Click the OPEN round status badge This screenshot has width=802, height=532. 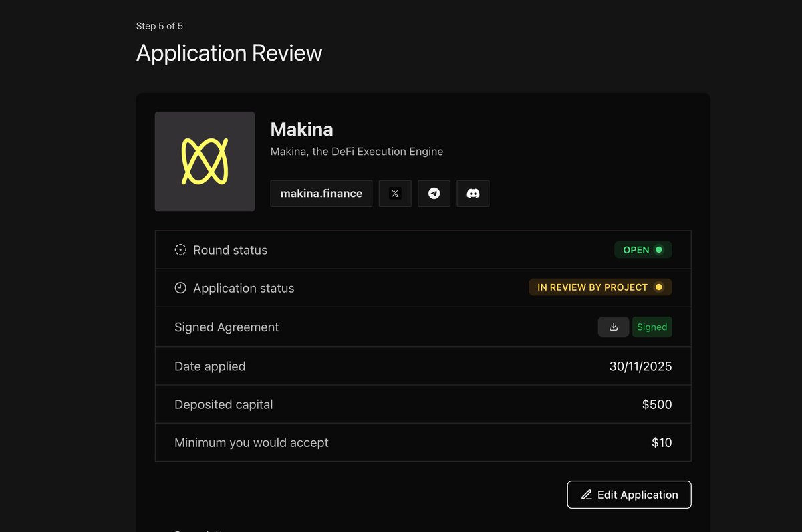click(643, 249)
